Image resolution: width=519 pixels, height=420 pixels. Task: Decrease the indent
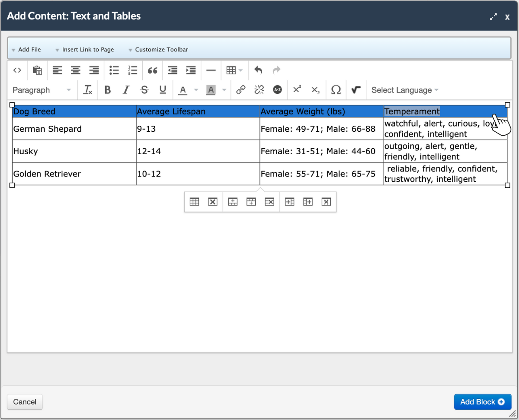(x=173, y=70)
